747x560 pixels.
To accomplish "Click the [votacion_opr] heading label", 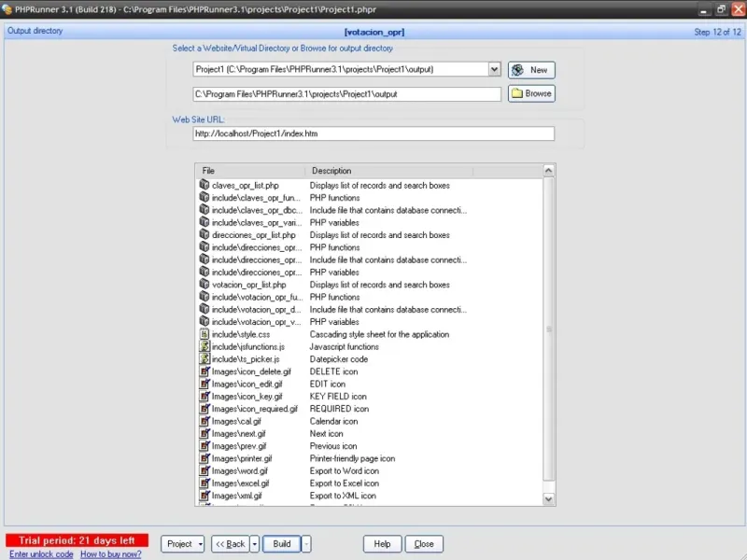I will pos(374,32).
